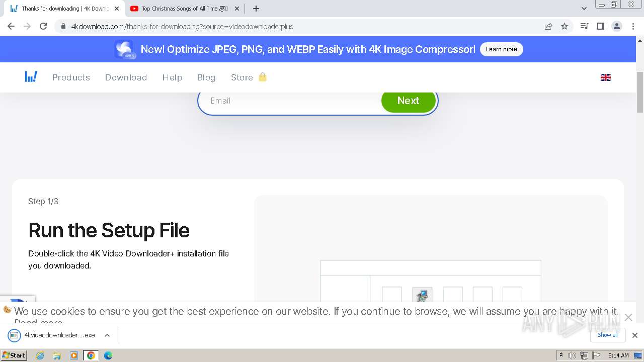Expand the tab search chevron

pos(584,9)
